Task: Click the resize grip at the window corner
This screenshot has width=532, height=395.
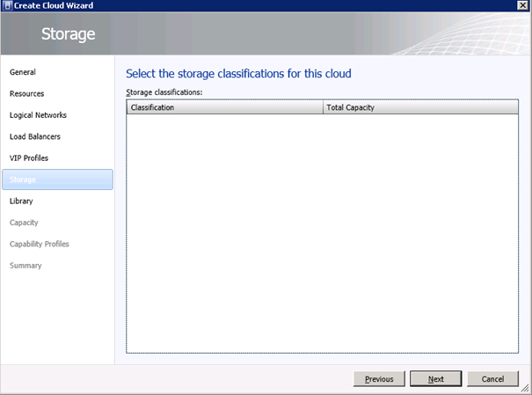Action: pyautogui.click(x=525, y=388)
